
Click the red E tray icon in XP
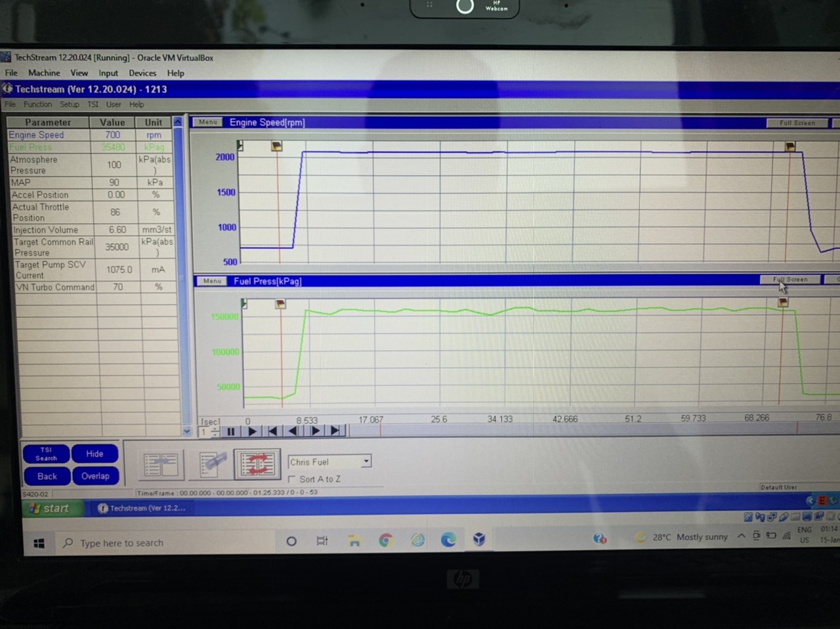pyautogui.click(x=821, y=500)
